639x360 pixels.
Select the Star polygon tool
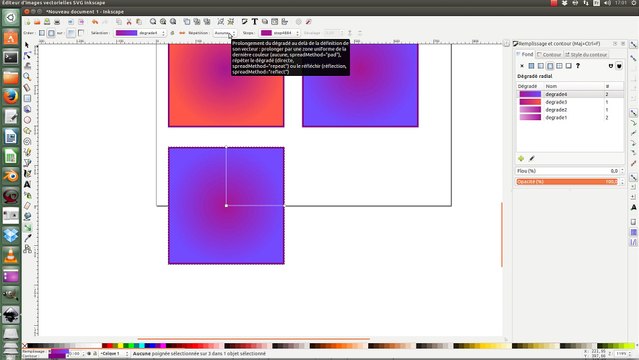[27, 130]
